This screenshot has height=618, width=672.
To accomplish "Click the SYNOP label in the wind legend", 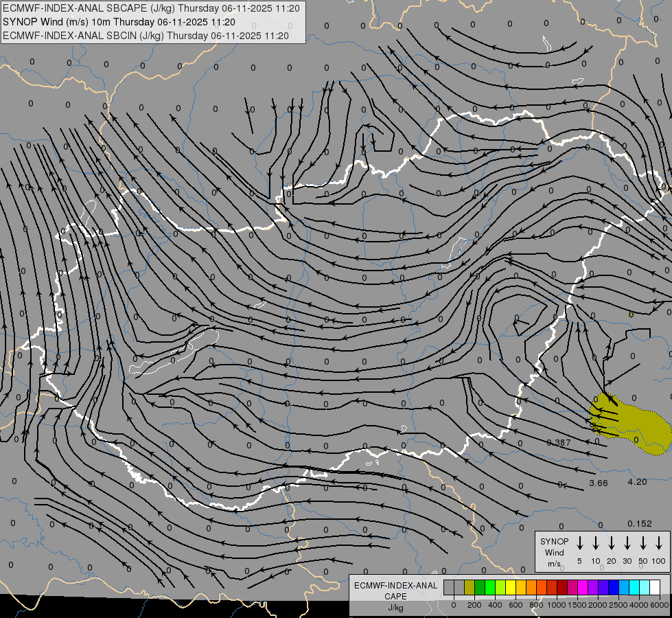I will tap(554, 541).
